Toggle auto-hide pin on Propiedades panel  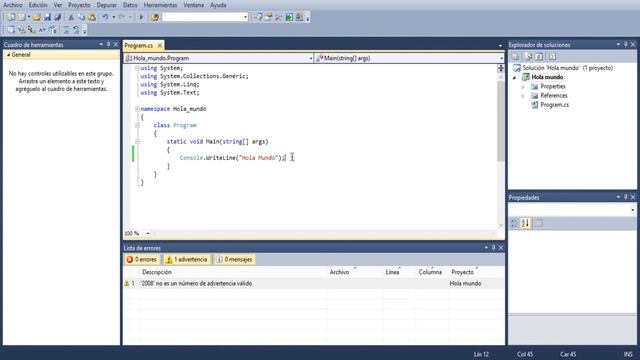[x=625, y=197]
